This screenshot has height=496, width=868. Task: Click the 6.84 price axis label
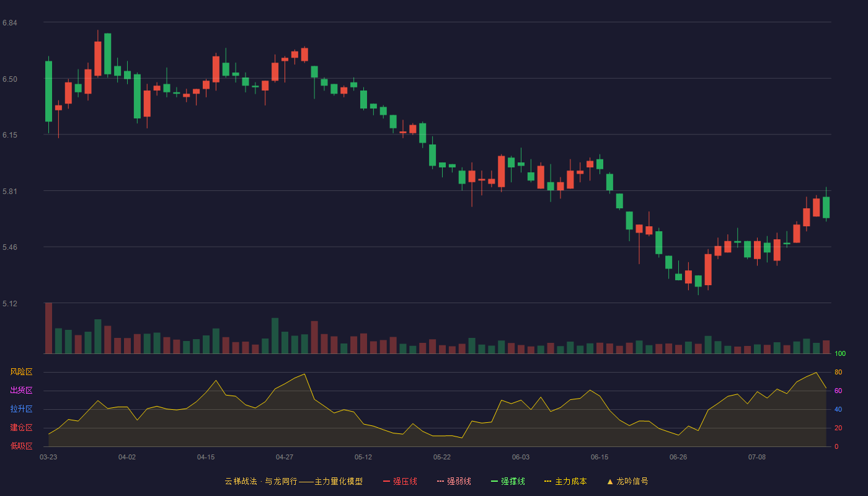[9, 23]
